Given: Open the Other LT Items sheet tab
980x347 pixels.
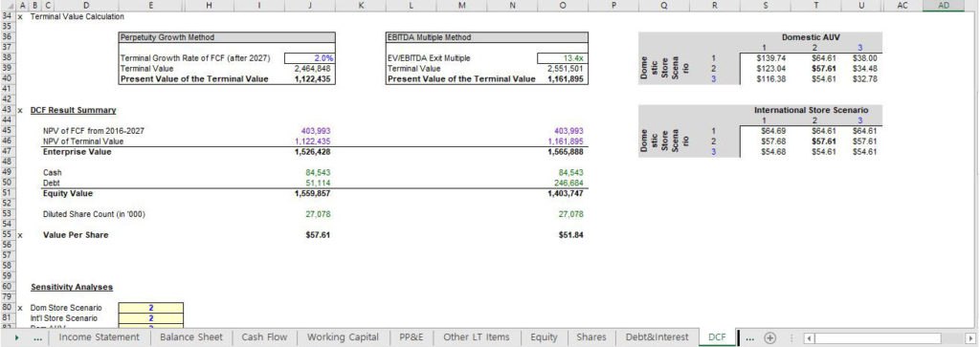Looking at the screenshot, I should 477,337.
